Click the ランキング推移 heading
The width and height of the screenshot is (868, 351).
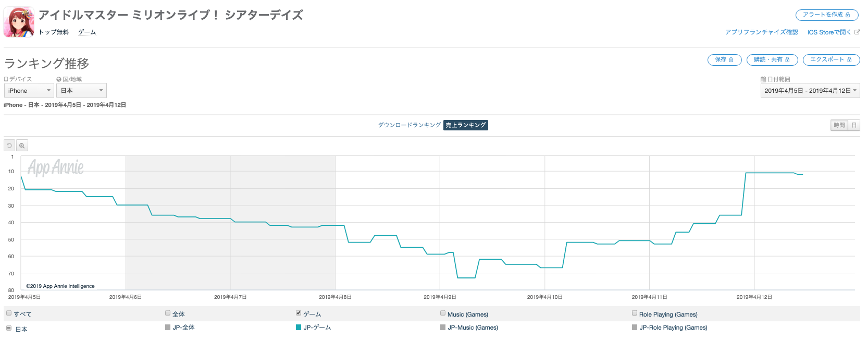[x=47, y=64]
